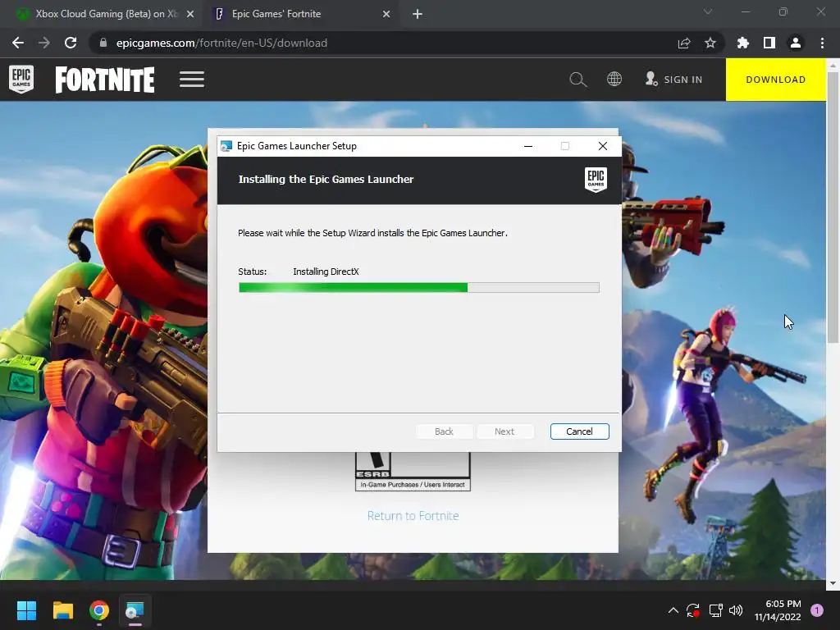
Task: Click the padlock site info icon
Action: pos(103,43)
